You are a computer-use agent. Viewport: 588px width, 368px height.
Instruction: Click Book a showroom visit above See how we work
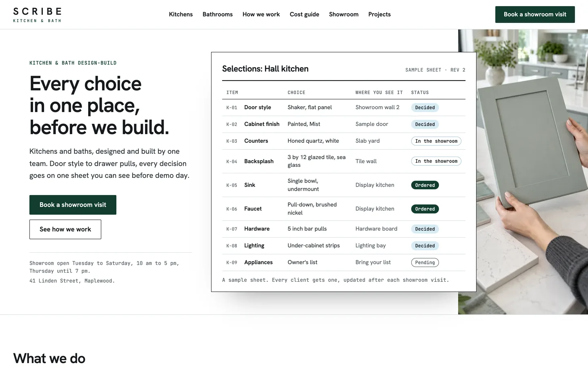pos(73,205)
